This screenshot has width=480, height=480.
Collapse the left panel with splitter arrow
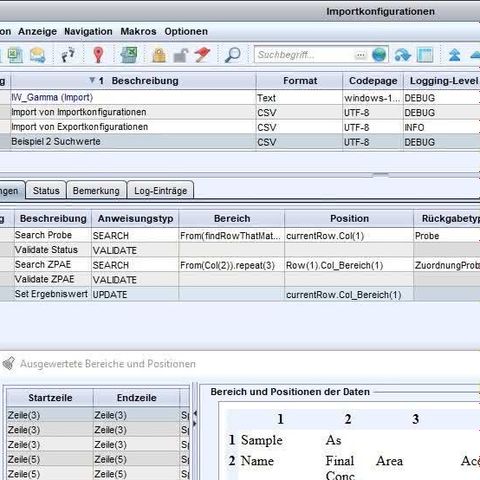pyautogui.click(x=195, y=413)
